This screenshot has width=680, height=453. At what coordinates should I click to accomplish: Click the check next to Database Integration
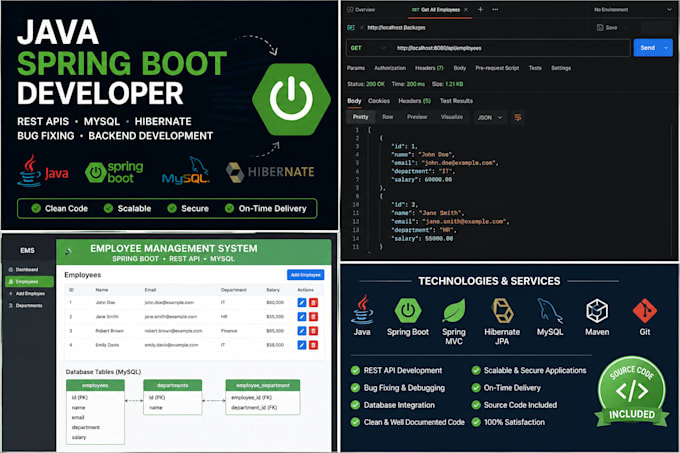(355, 405)
